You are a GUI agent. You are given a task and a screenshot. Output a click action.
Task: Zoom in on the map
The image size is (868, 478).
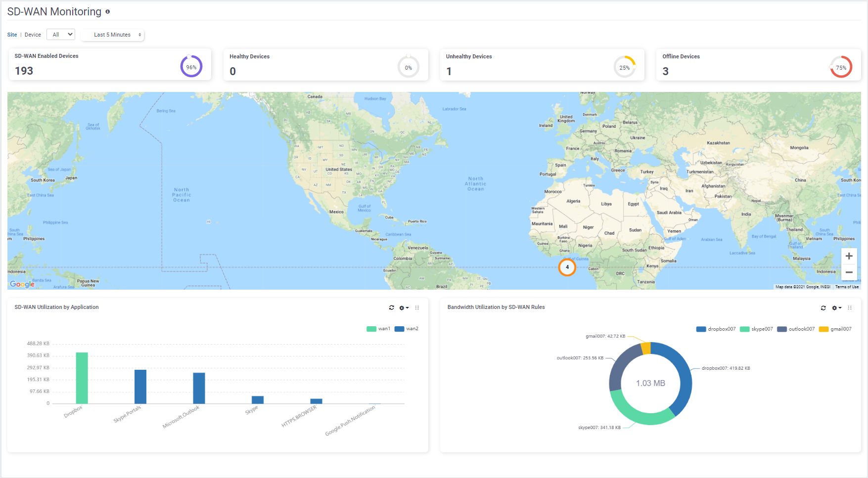(x=849, y=256)
